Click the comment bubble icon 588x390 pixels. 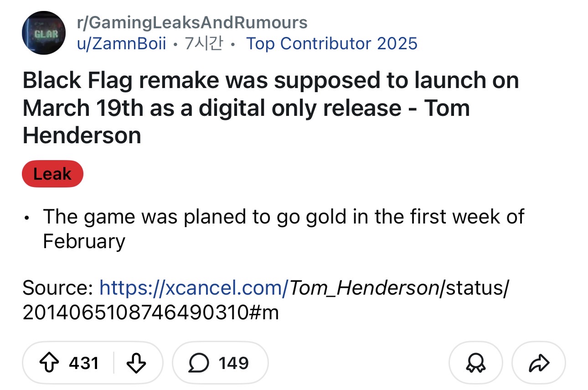[198, 363]
